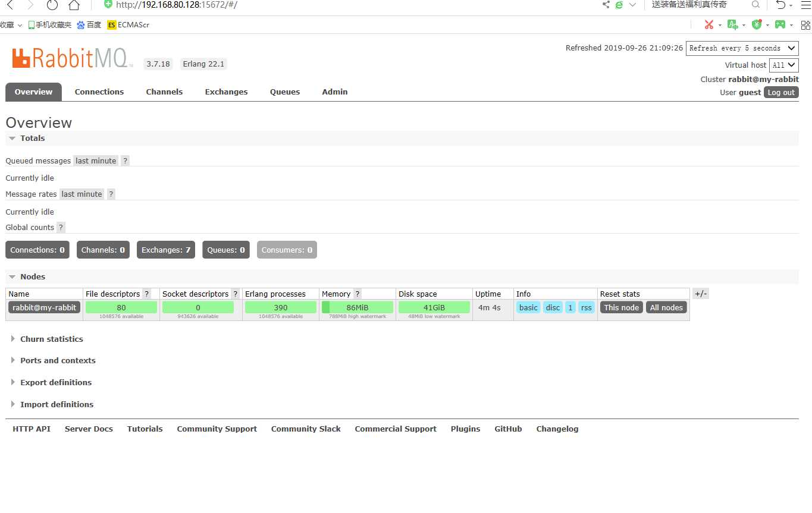Click help ? next to Global counts

(x=61, y=228)
